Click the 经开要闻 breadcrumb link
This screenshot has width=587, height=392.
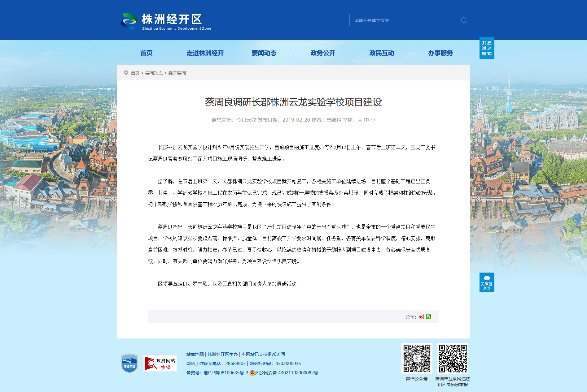click(x=177, y=73)
